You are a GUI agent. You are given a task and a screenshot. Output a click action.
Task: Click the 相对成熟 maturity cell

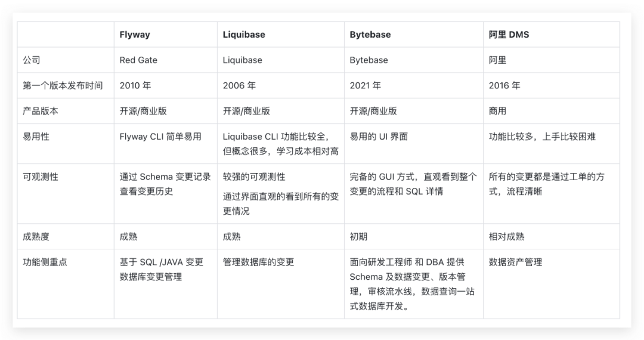[506, 237]
